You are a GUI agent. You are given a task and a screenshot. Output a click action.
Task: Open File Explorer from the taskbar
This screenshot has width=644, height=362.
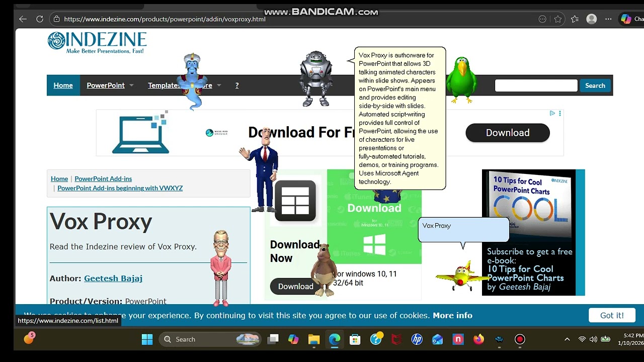click(314, 339)
